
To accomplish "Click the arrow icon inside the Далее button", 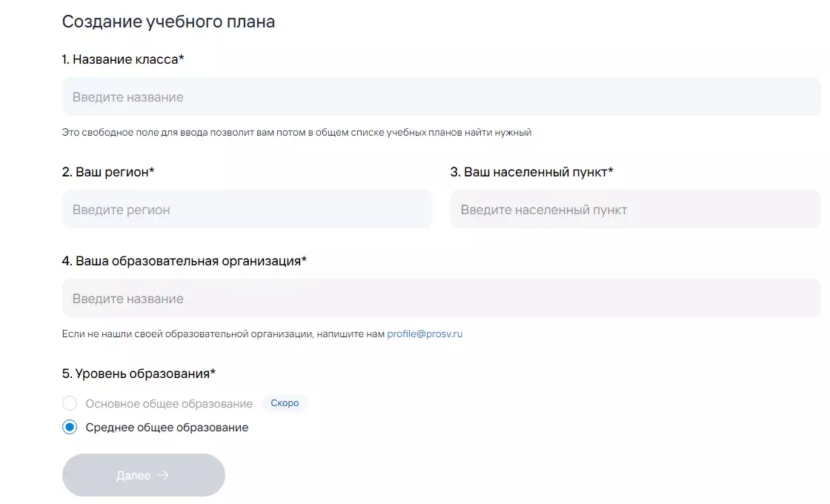I will [164, 475].
